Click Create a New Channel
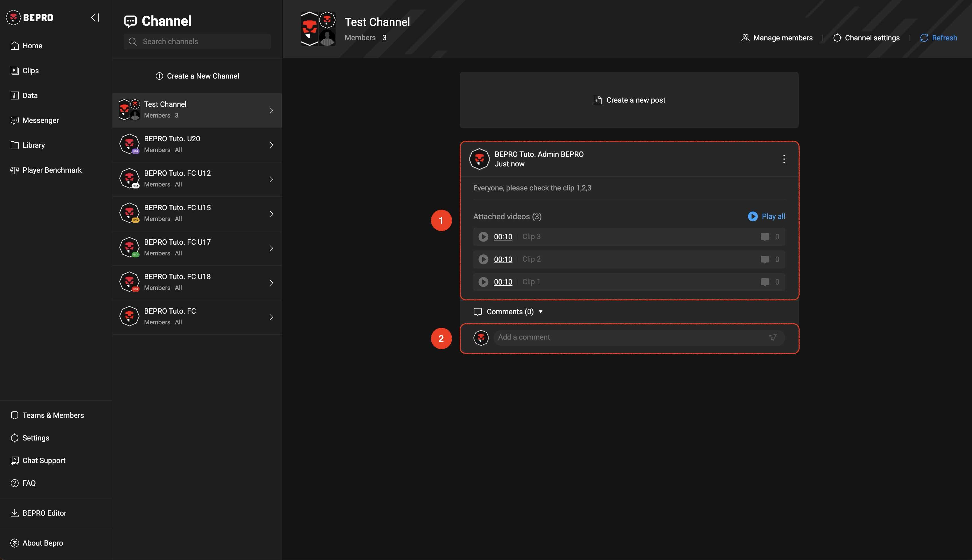 pos(197,76)
